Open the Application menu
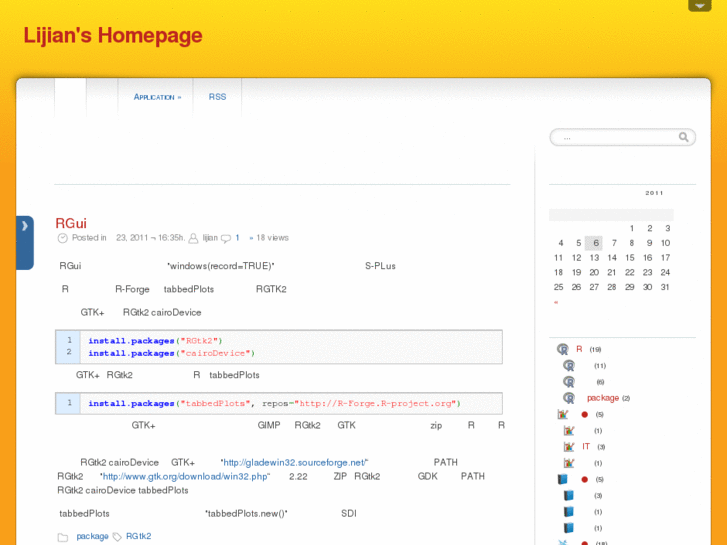727x545 pixels. pos(157,97)
